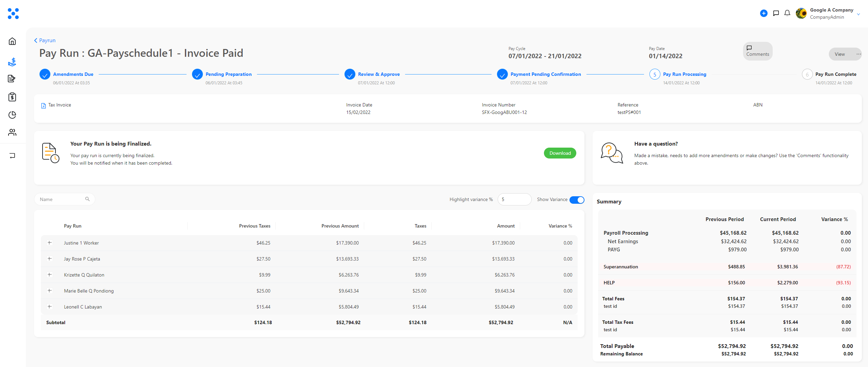
Task: Toggle the Show Variance switch
Action: 577,200
